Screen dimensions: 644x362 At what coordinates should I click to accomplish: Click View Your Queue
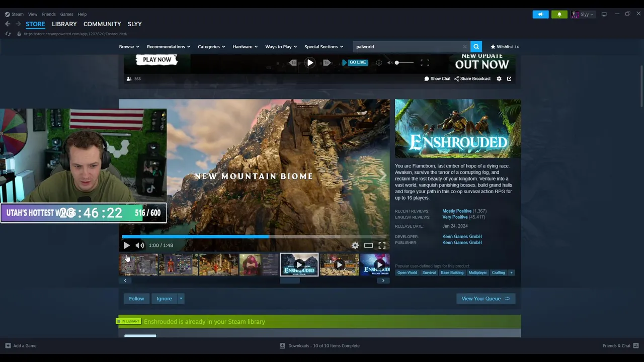[486, 299]
